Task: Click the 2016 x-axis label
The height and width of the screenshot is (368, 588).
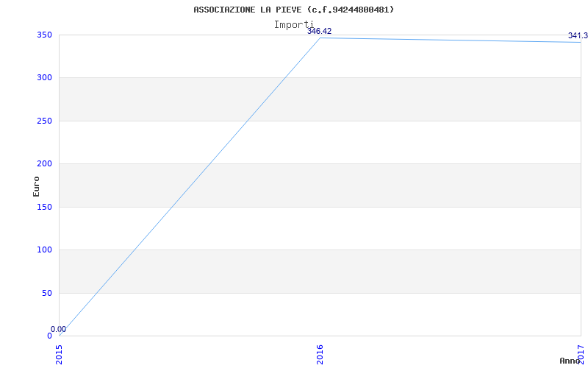Action: (320, 354)
